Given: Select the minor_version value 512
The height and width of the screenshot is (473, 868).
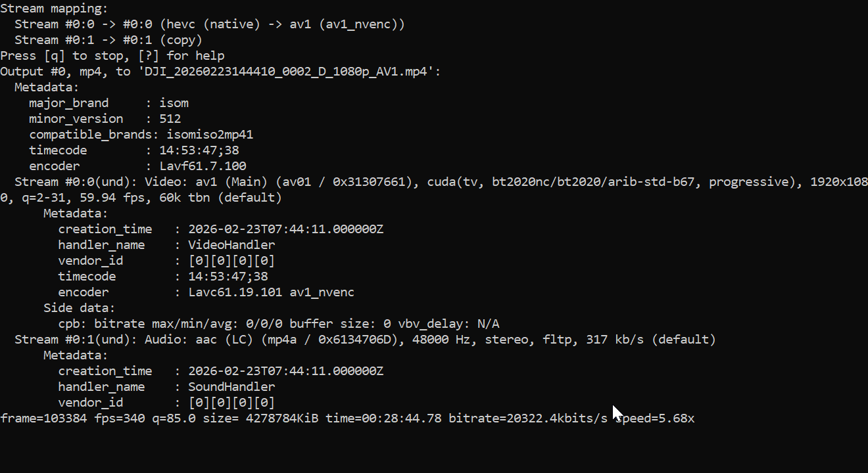Looking at the screenshot, I should (170, 119).
